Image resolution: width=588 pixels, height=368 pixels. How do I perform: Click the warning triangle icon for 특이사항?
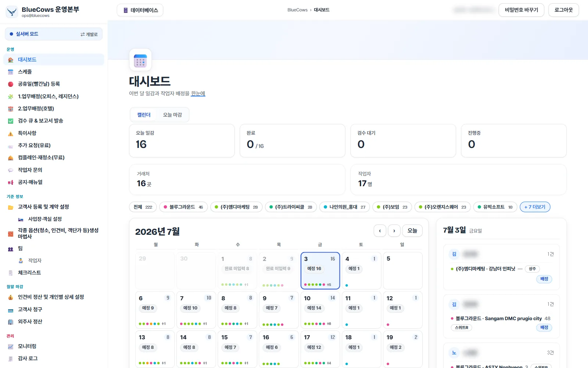(x=11, y=133)
